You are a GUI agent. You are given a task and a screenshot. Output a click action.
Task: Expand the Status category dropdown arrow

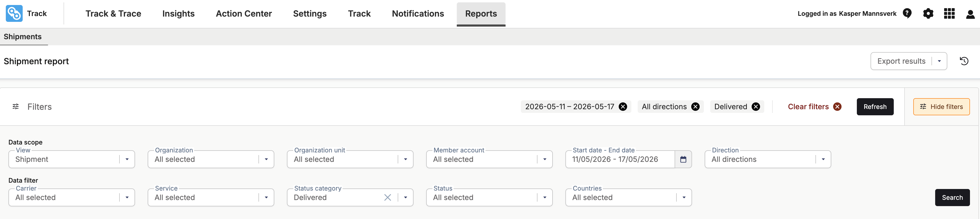tap(406, 197)
